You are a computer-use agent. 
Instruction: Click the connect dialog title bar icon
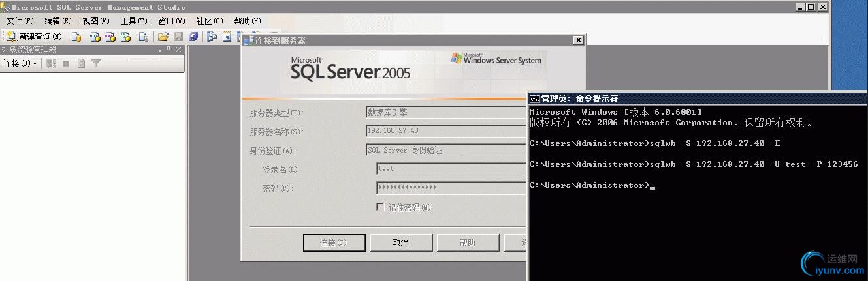pos(248,40)
